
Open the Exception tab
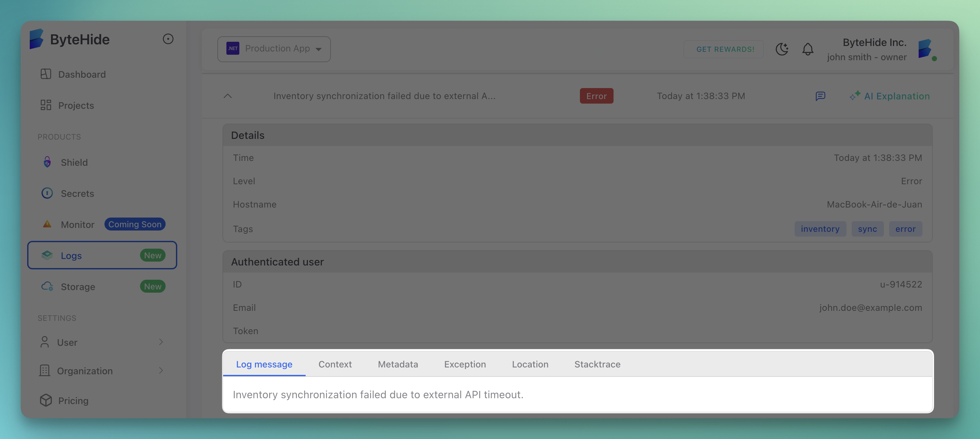click(x=465, y=364)
